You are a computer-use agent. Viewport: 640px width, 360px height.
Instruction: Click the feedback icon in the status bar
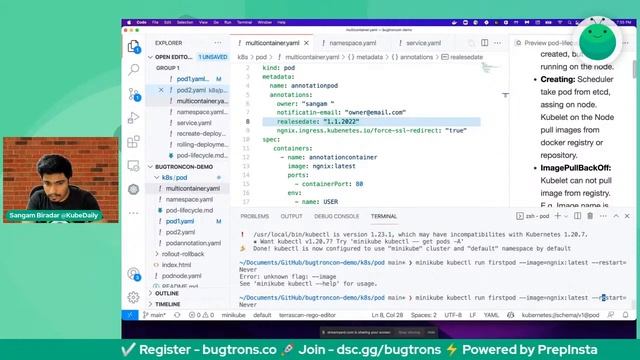tap(611, 315)
